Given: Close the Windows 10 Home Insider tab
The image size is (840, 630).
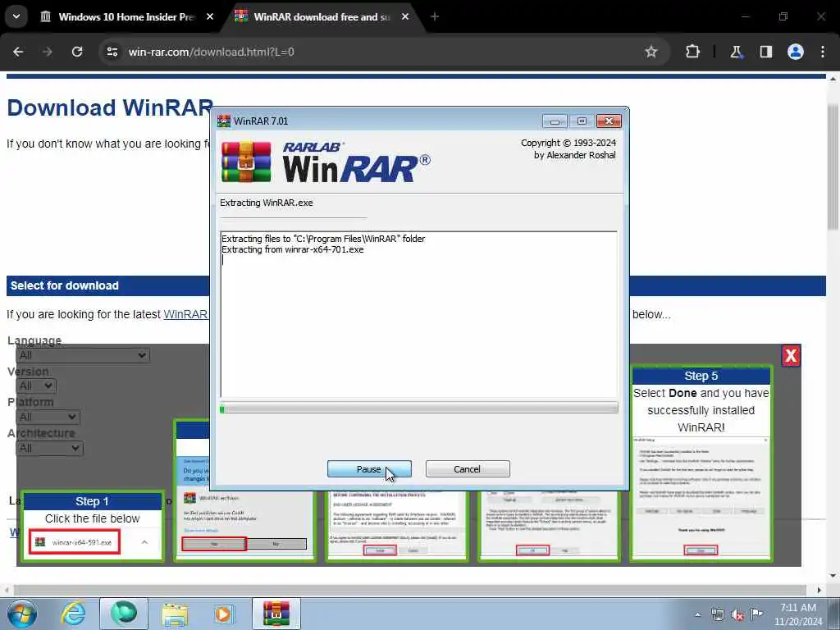Looking at the screenshot, I should 210,16.
